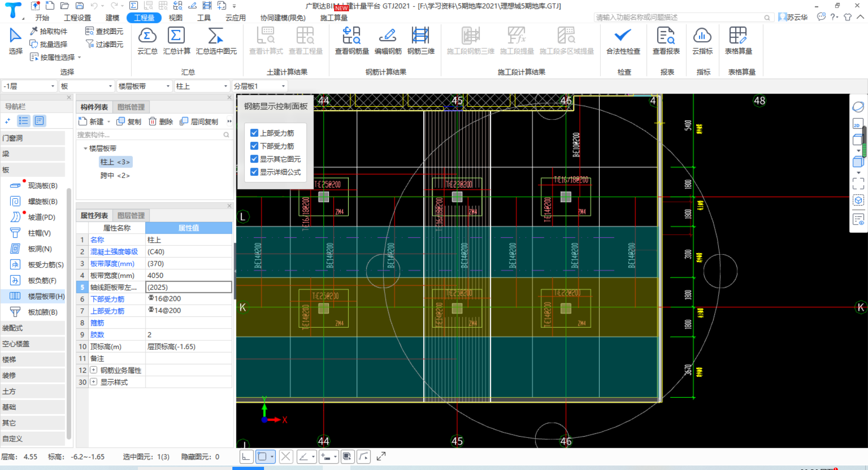
Task: Click 层间复制 inter-floor copy button
Action: [x=199, y=122]
